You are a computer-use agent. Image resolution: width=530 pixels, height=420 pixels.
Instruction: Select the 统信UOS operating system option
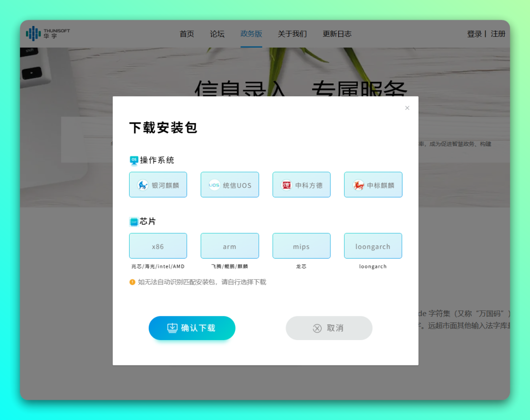(x=230, y=184)
